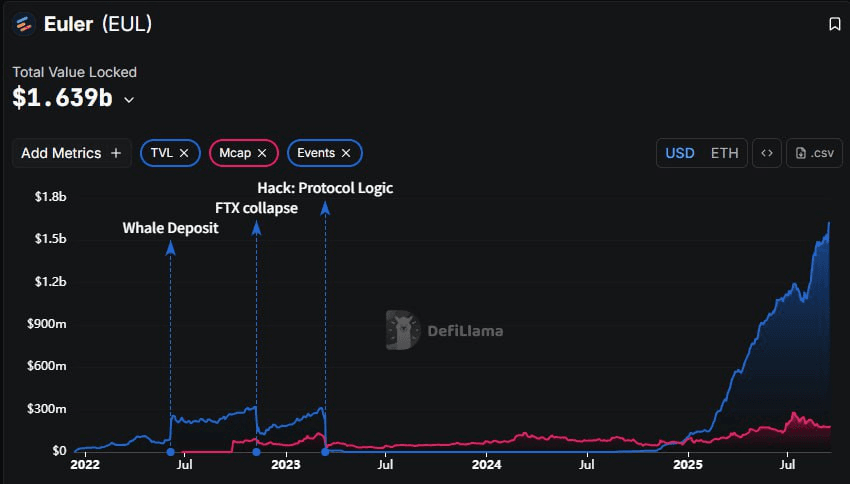
Task: Click the Whale Deposit event marker dot
Action: pos(170,451)
